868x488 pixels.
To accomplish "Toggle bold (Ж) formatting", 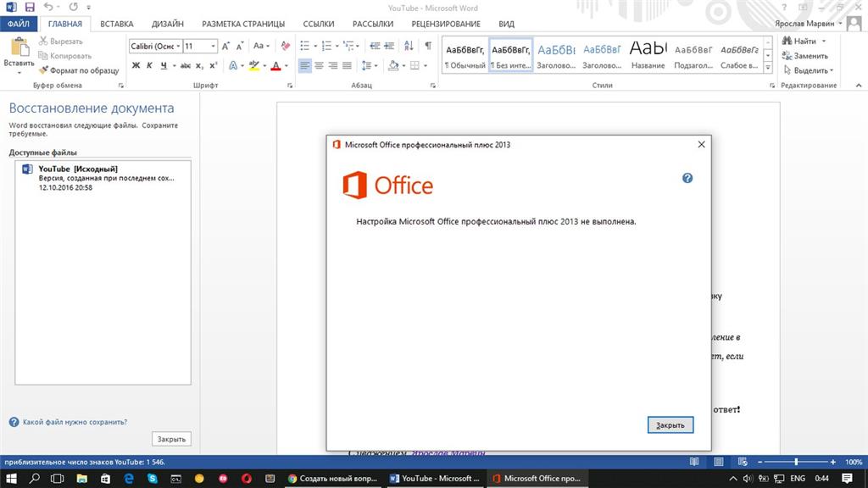I will point(136,65).
